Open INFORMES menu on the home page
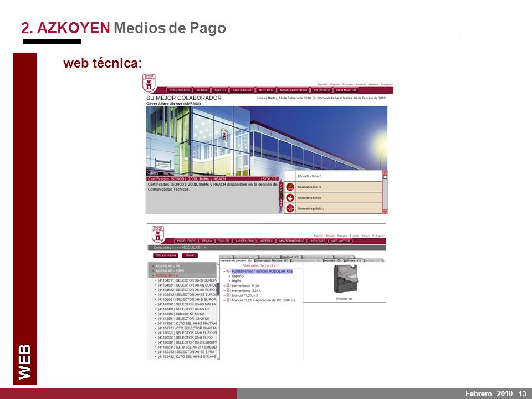The width and height of the screenshot is (532, 399). 321,90
